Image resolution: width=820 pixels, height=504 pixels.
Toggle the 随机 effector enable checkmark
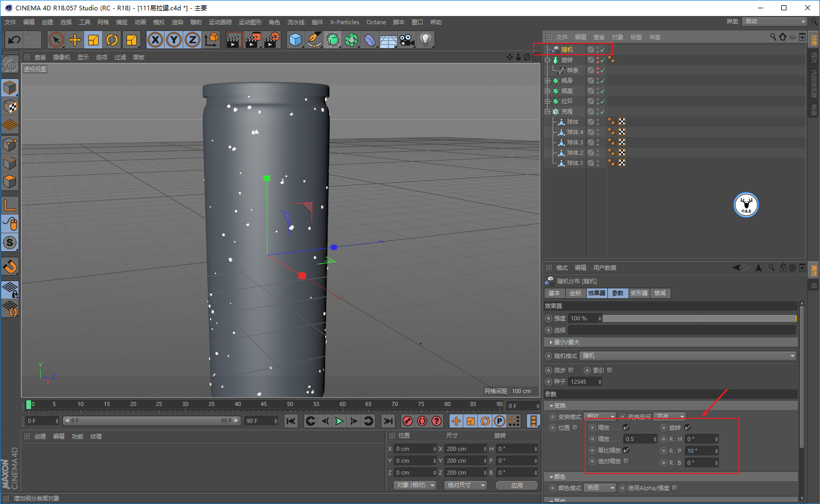click(603, 50)
